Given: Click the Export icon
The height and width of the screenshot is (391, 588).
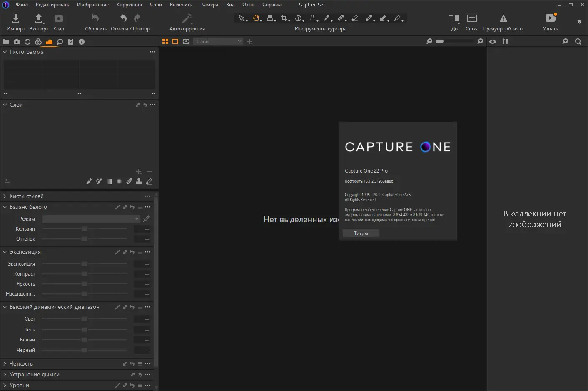Looking at the screenshot, I should (x=38, y=19).
